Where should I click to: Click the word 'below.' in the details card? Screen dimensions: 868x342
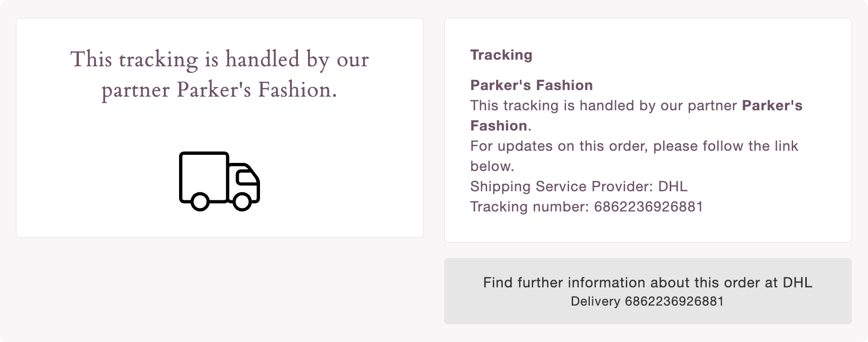click(492, 166)
